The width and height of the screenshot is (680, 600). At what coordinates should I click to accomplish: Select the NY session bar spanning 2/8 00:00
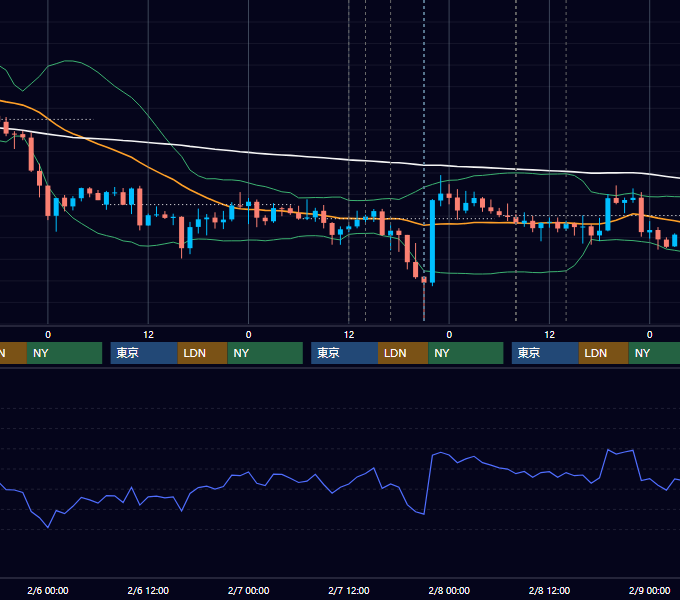click(466, 353)
